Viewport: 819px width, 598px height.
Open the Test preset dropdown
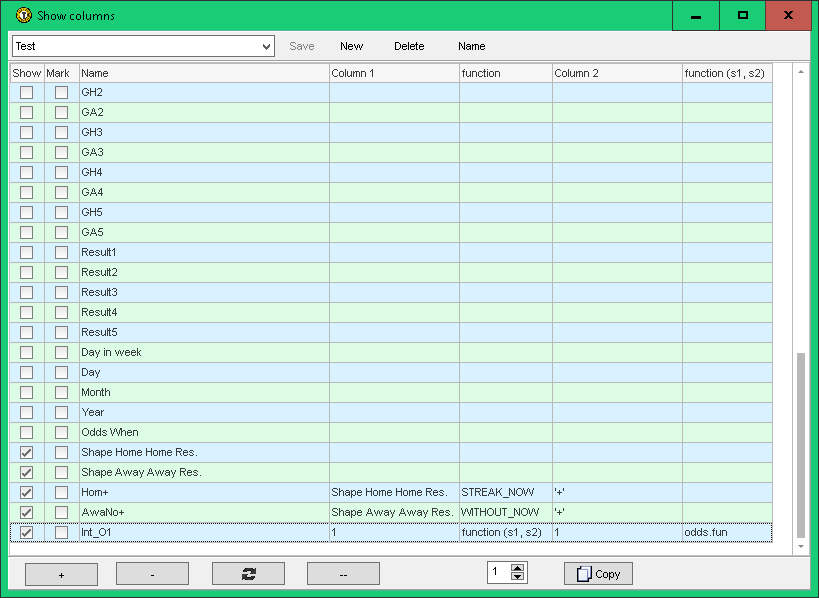tap(265, 46)
